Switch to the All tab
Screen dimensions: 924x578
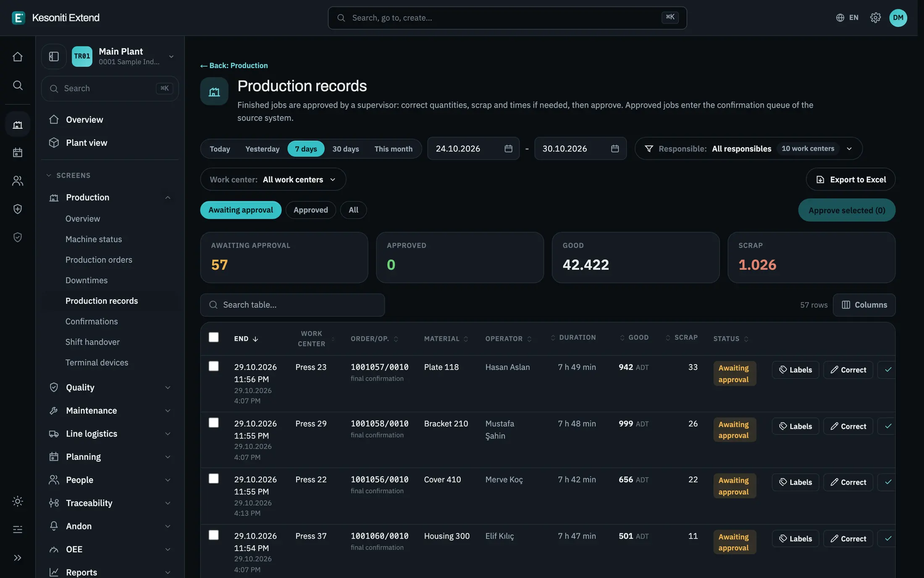(x=353, y=210)
